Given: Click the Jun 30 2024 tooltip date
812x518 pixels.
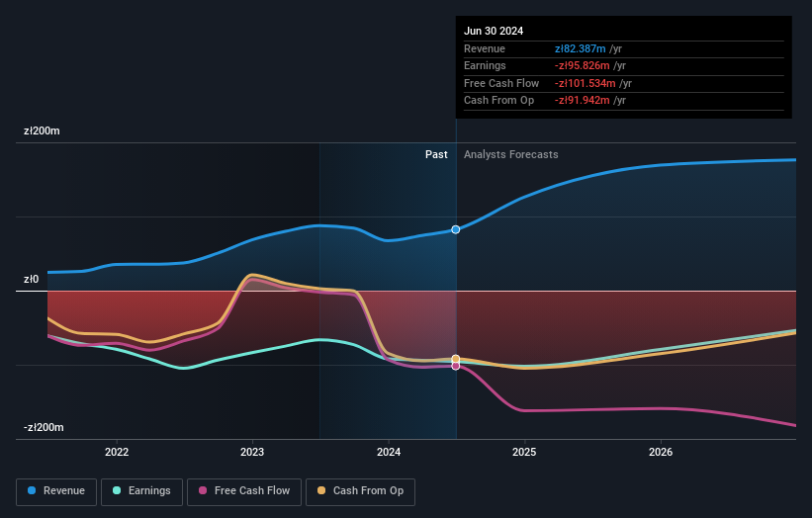Looking at the screenshot, I should [x=494, y=31].
